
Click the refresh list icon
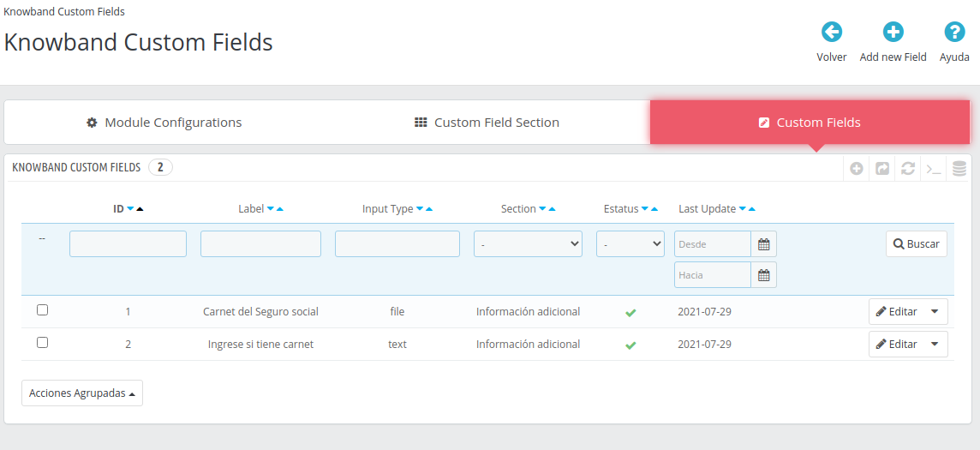pos(908,169)
